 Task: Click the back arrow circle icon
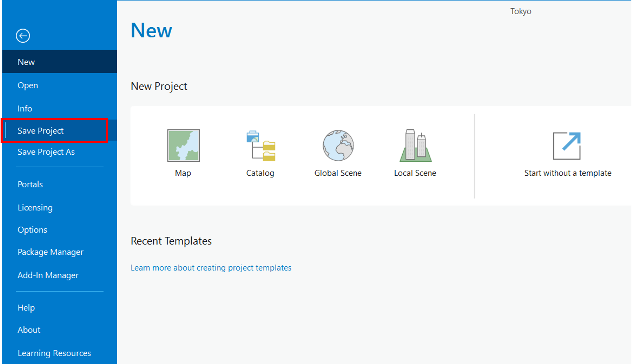pos(23,36)
